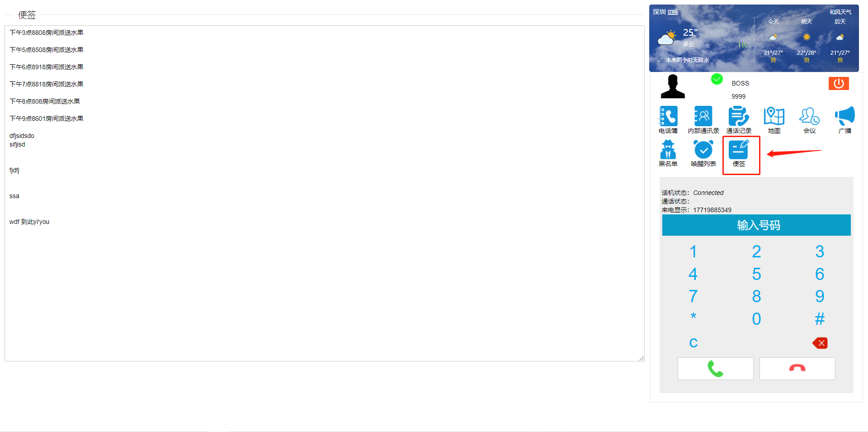
Task: Open the 内部通讯录 internal contacts
Action: click(x=703, y=120)
